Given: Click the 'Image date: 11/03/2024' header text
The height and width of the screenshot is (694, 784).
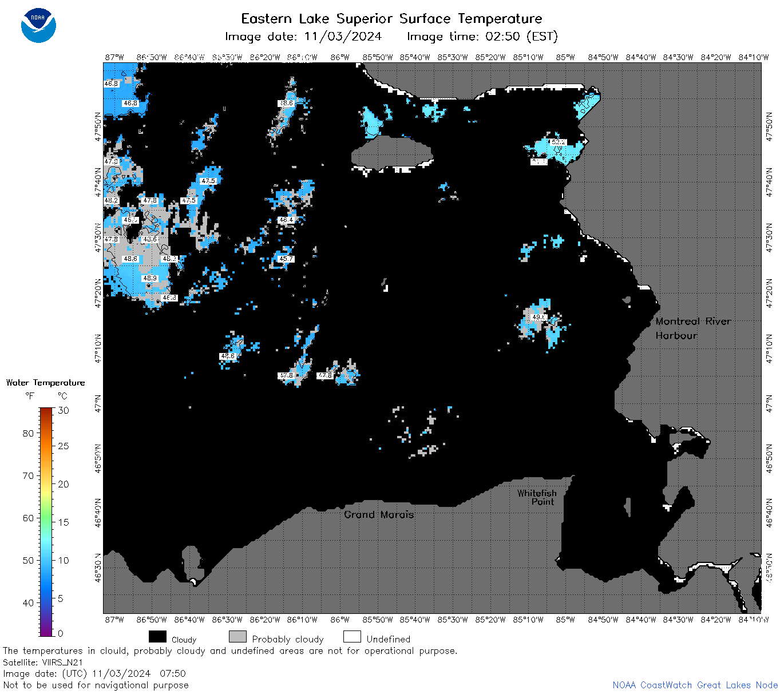Looking at the screenshot, I should click(303, 37).
